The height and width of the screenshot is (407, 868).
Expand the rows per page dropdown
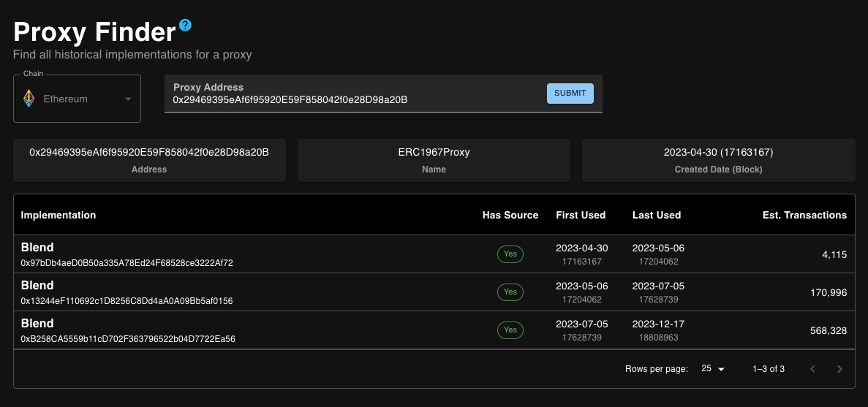pos(712,369)
